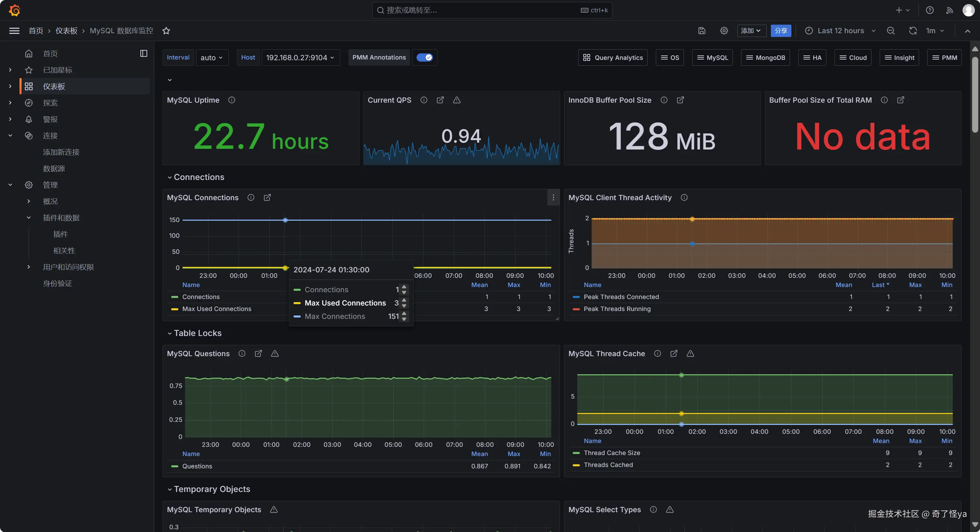Open the Host selection dropdown

tap(300, 57)
